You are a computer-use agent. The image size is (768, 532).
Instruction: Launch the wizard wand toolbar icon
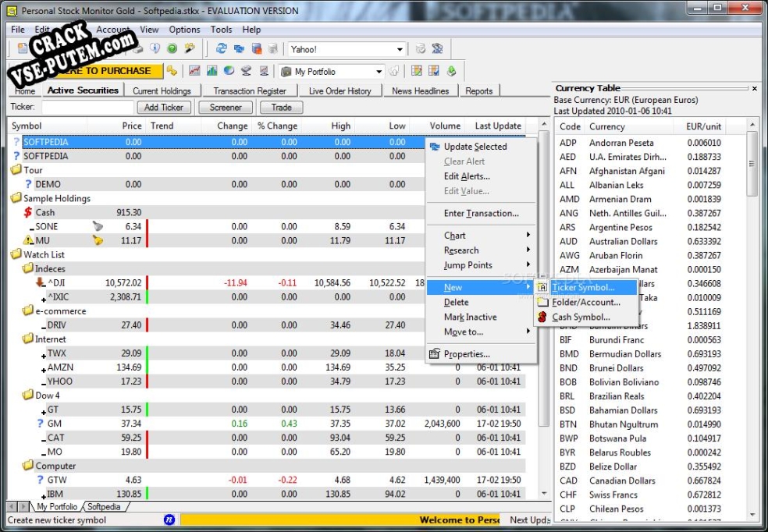(x=190, y=48)
